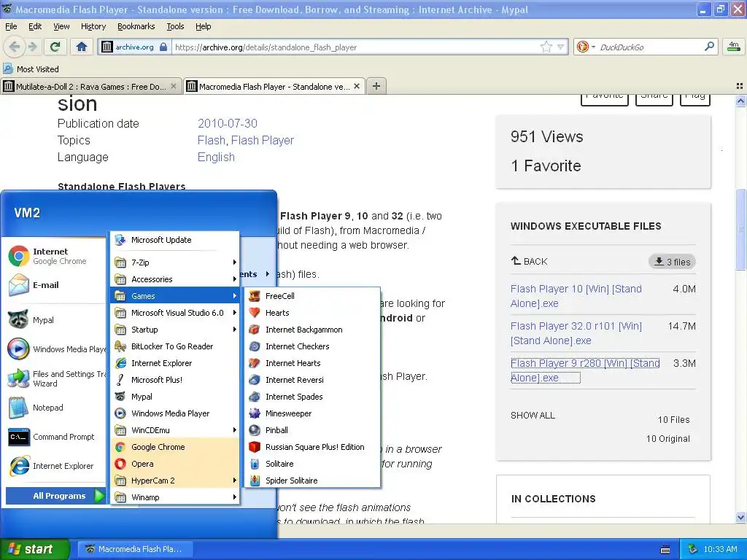Expand Microsoft Visual Studio 6.0 folder

point(175,313)
